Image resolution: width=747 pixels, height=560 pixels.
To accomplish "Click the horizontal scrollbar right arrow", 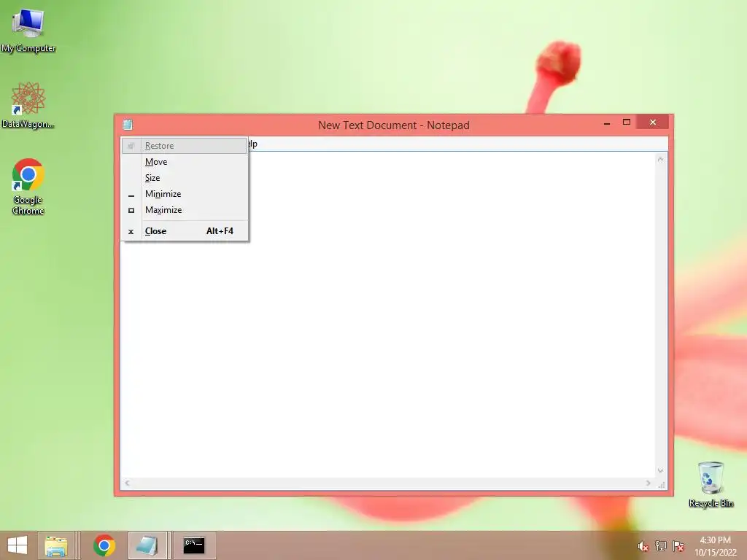I will [x=648, y=483].
